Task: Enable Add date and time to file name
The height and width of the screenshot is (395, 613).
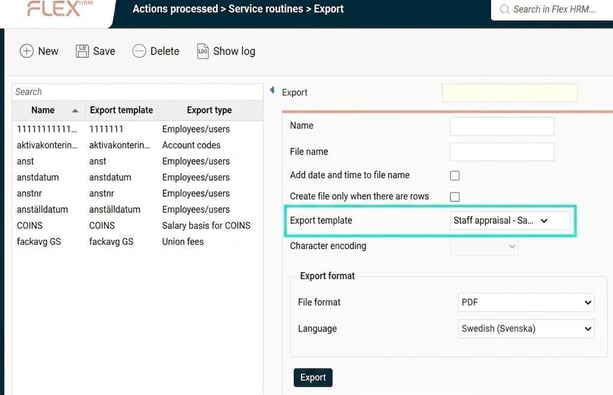Action: [x=455, y=176]
